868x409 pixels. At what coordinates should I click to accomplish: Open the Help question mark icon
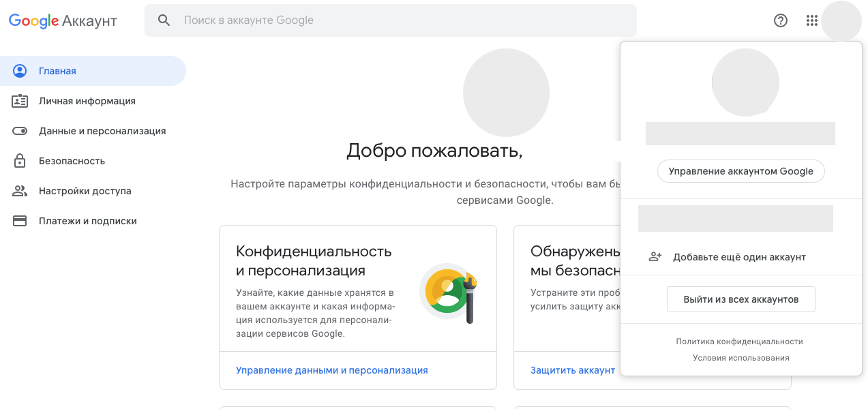click(x=781, y=20)
